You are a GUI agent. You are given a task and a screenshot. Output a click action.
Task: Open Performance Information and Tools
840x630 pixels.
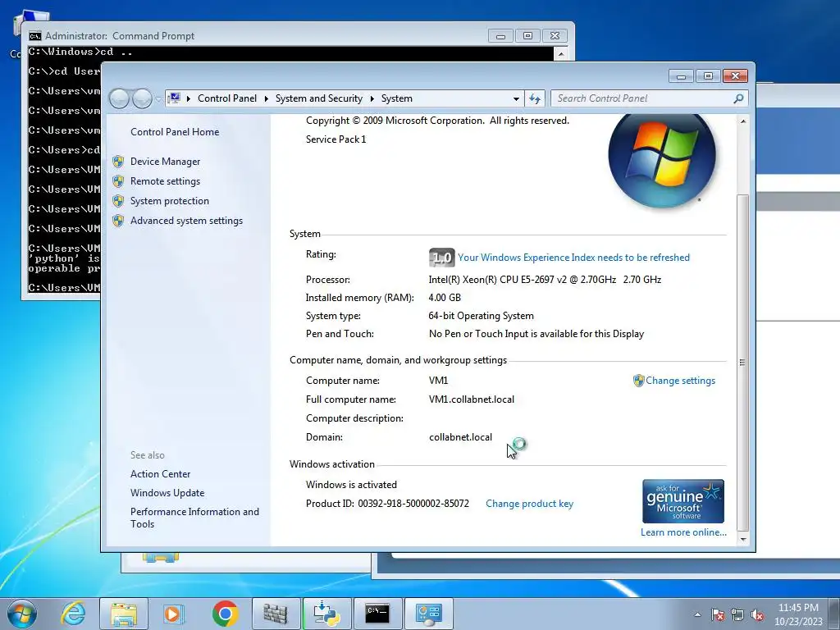(194, 518)
